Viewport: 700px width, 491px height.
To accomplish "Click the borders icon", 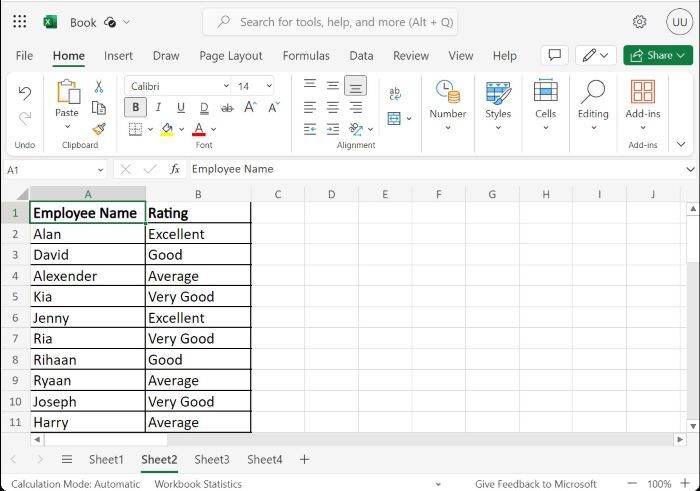I will pos(135,129).
